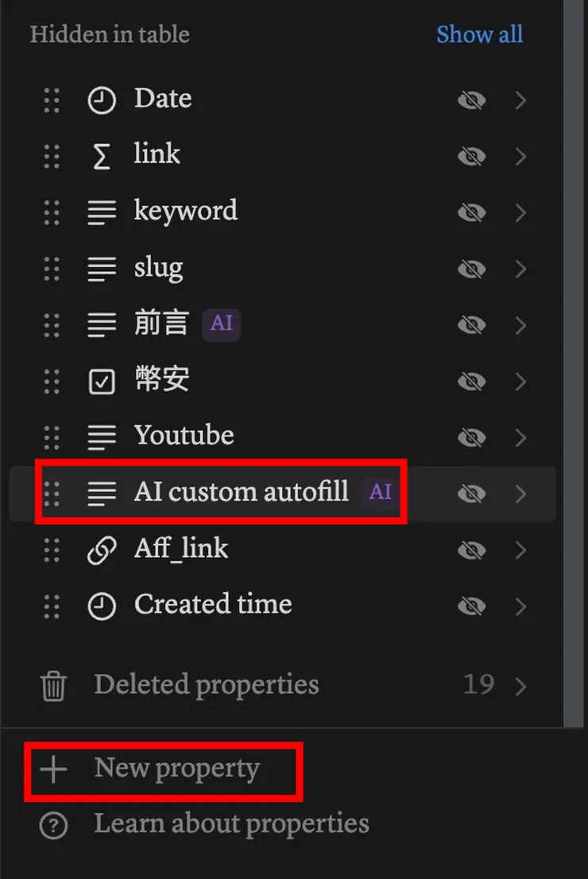Open the Created time property row
The height and width of the screenshot is (879, 588).
point(213,606)
